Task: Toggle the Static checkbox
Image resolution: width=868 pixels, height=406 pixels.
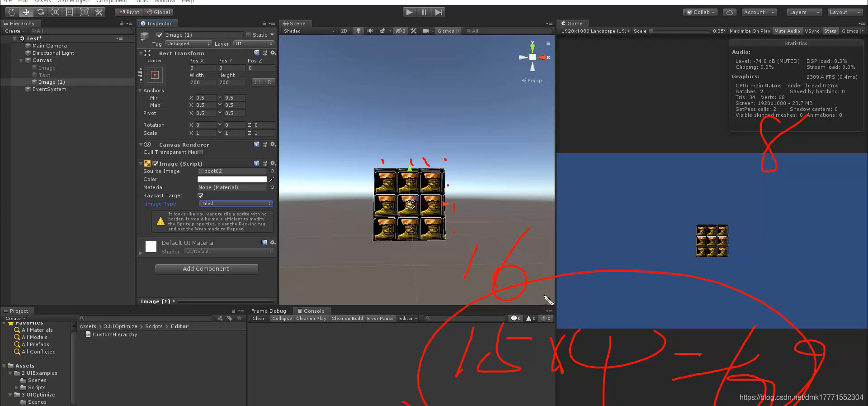Action: (x=248, y=35)
